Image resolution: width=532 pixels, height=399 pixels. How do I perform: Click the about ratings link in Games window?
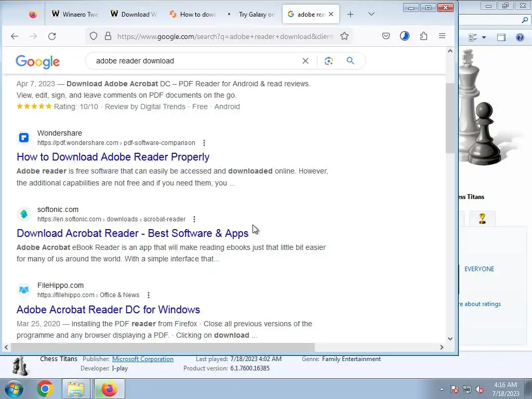point(480,304)
